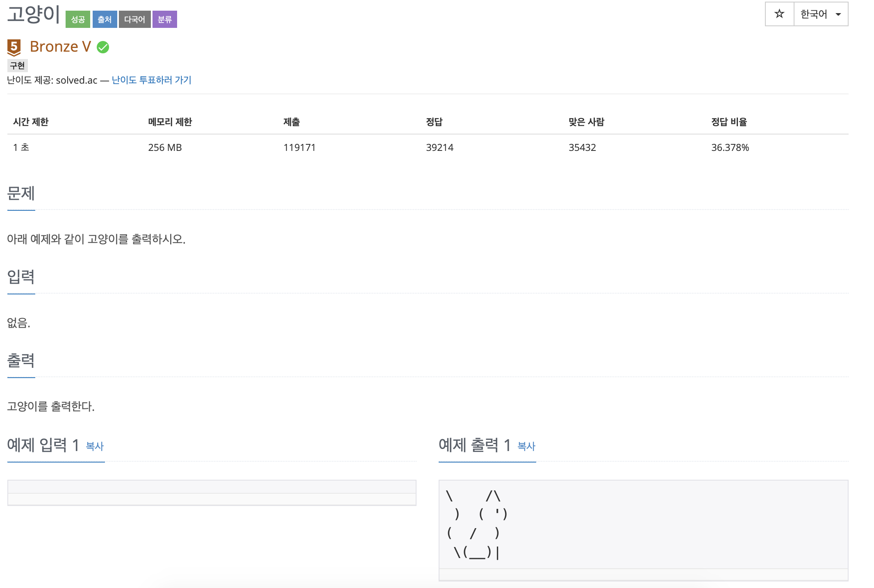Viewport: 874px width, 588px height.
Task: Click the blue 출처 badge
Action: tap(105, 19)
